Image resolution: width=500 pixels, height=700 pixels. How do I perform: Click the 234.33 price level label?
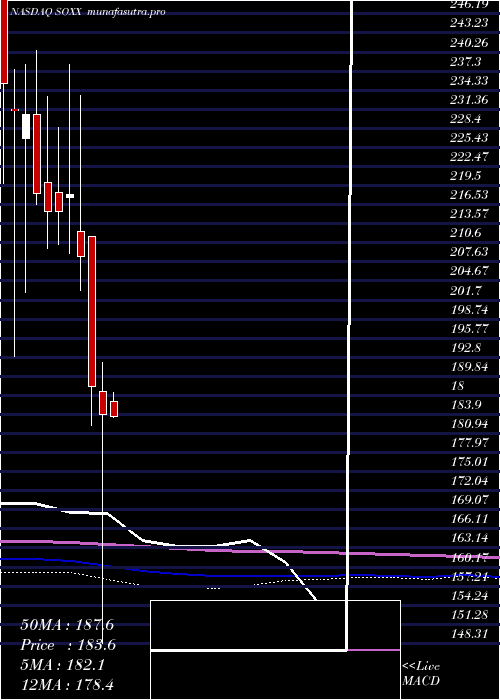click(469, 80)
